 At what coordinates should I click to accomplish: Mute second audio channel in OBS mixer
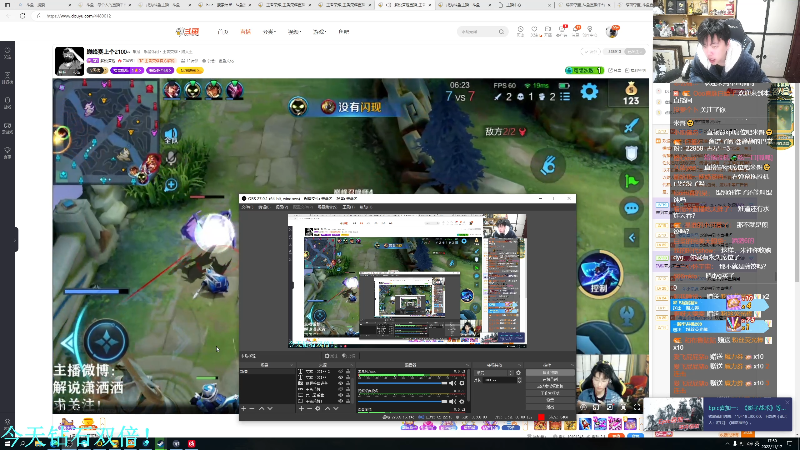pos(452,402)
